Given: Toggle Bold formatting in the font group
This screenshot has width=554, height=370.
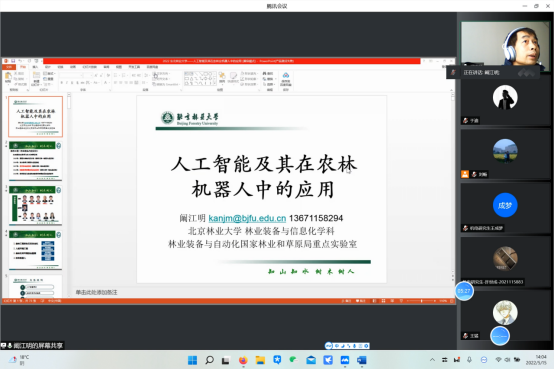Looking at the screenshot, I should tap(61, 83).
